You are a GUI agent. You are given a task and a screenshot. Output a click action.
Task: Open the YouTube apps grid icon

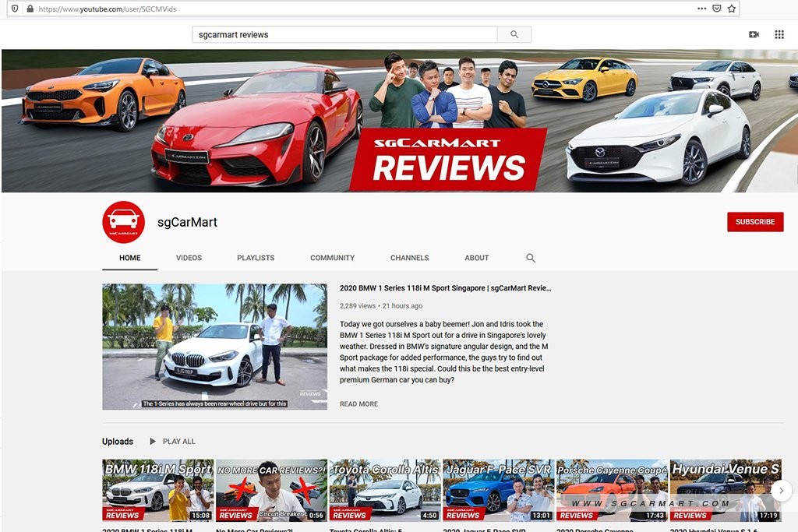(779, 34)
